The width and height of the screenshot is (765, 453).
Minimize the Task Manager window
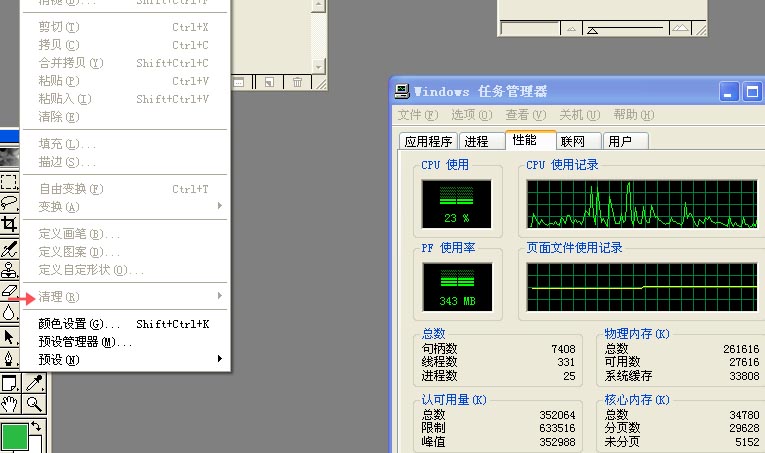[729, 92]
